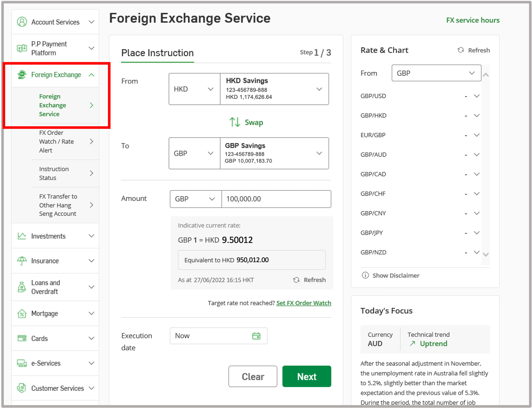The height and width of the screenshot is (408, 532).
Task: Open the GBP Savings account dropdown
Action: pos(274,153)
